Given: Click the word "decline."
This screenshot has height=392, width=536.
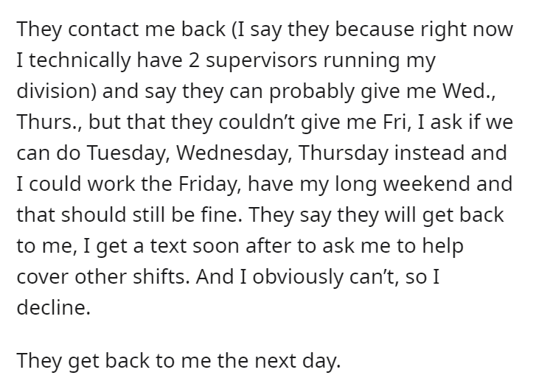Looking at the screenshot, I should point(54,307).
